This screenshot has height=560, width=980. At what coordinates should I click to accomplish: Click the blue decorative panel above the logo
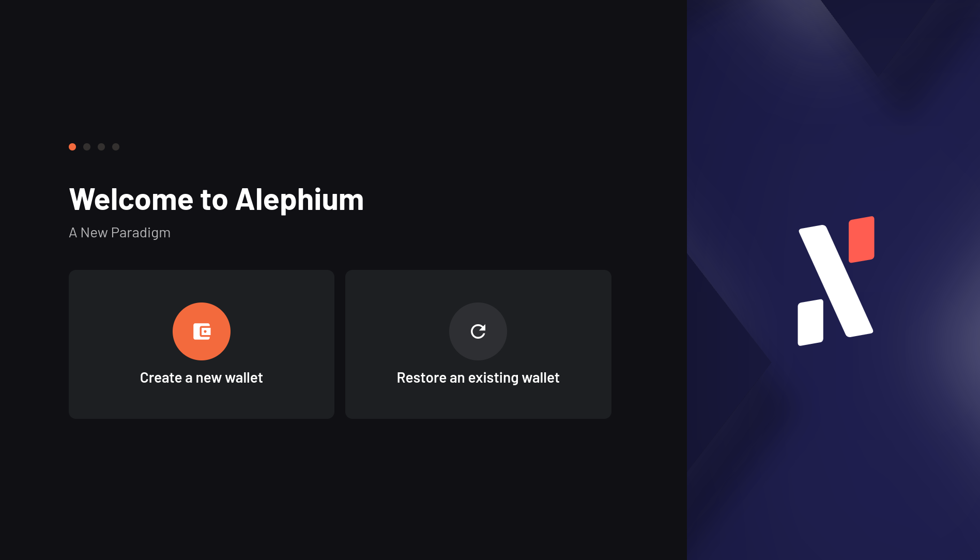point(833,103)
